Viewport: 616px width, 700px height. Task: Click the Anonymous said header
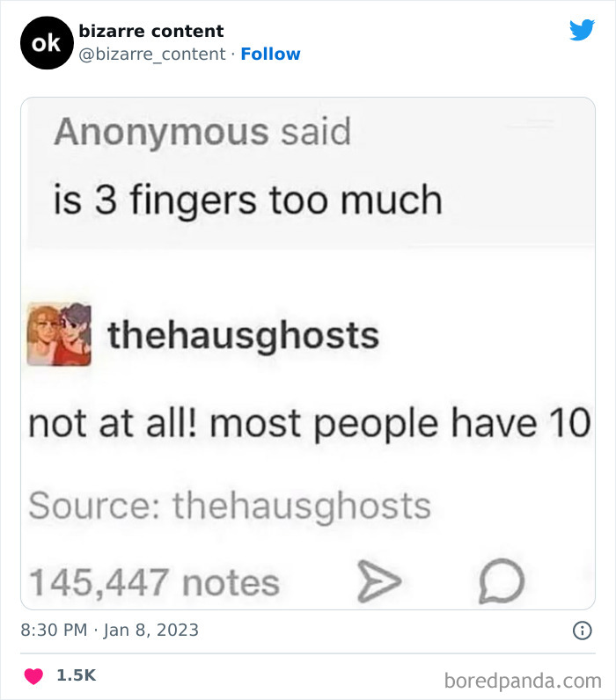coord(202,132)
